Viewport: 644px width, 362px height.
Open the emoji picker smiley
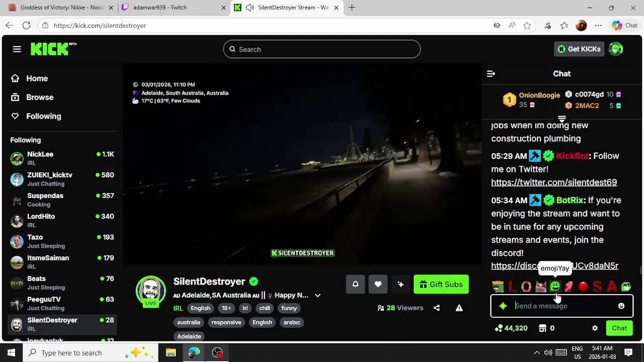tap(621, 306)
